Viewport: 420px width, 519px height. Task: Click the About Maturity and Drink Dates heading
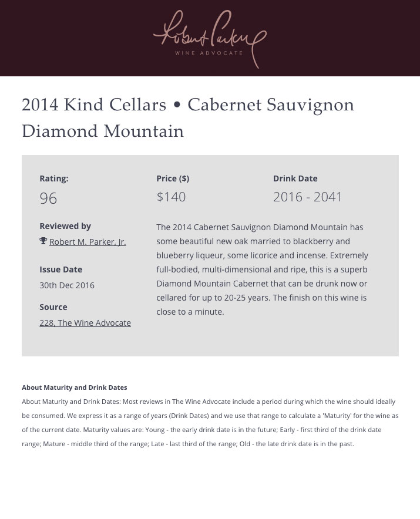75,387
